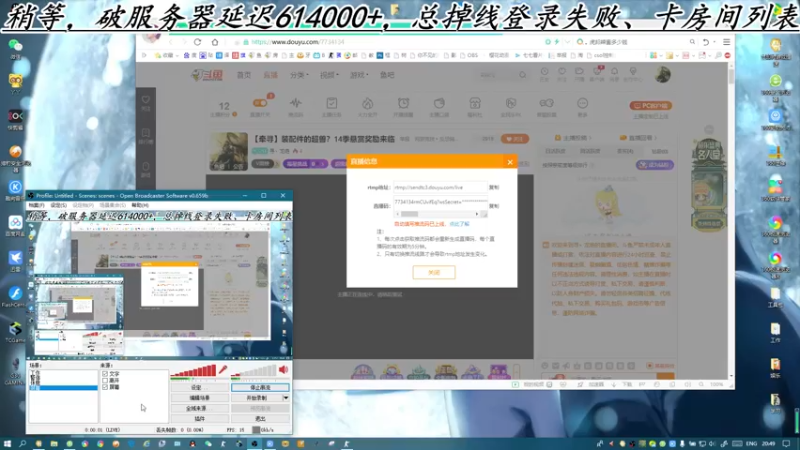The height and width of the screenshot is (450, 800).
Task: Click the Douyu site logo
Action: [x=207, y=75]
